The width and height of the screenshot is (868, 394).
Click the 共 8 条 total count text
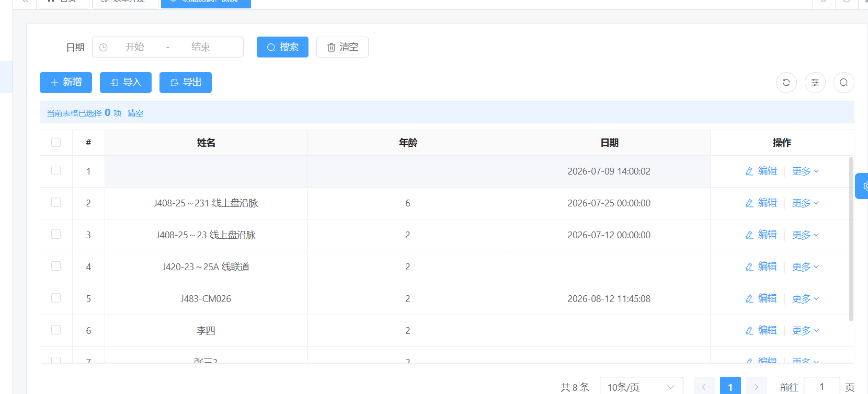(575, 387)
